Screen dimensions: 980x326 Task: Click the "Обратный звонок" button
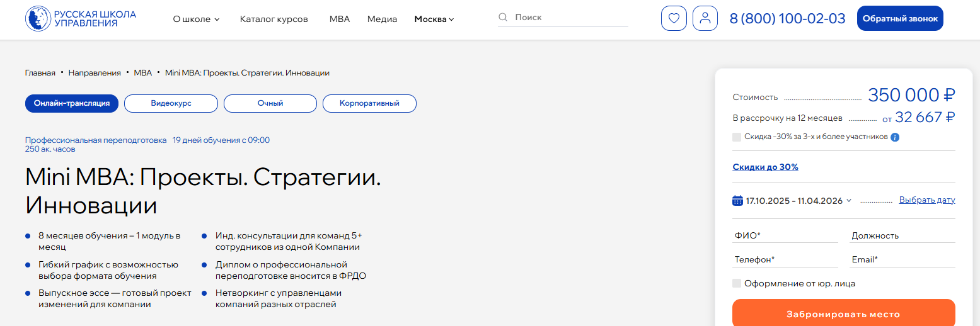[900, 18]
